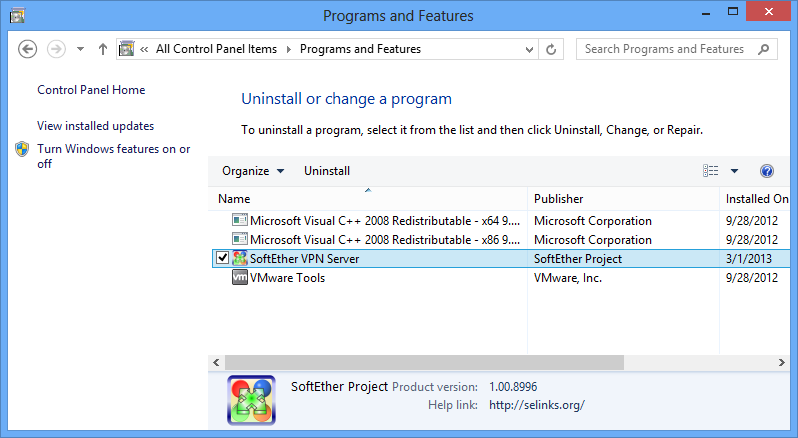Select SoftEther VPN Server name text
The height and width of the screenshot is (438, 798).
click(x=304, y=258)
